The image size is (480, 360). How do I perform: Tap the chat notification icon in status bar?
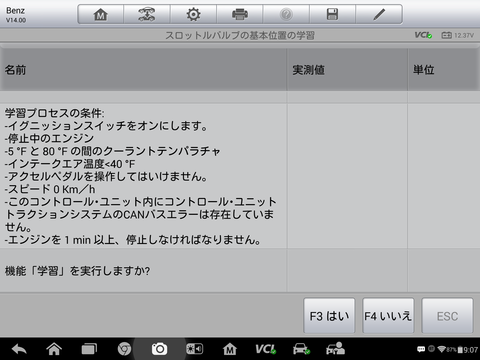pyautogui.click(x=421, y=349)
